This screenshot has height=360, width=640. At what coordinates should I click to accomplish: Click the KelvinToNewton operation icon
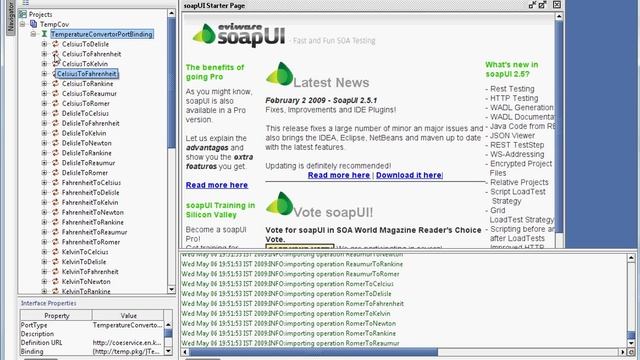tap(56, 282)
